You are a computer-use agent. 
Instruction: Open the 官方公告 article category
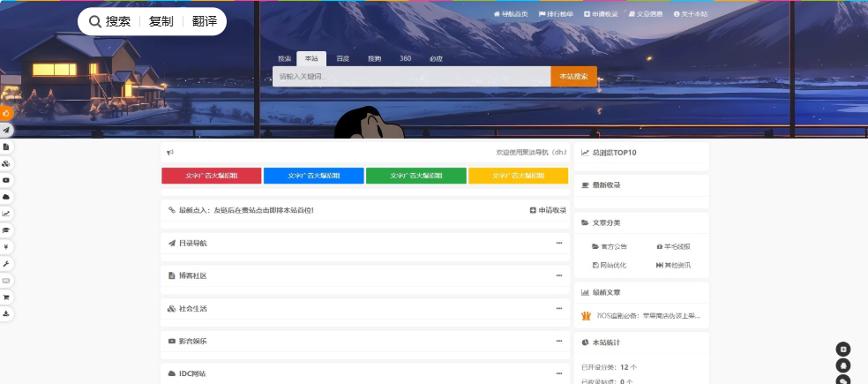[610, 246]
